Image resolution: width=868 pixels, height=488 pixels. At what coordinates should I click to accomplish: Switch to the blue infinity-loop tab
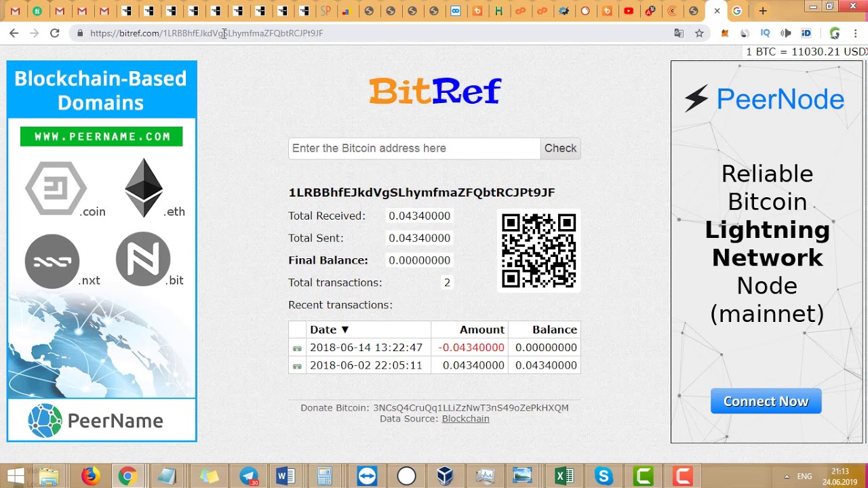pos(456,11)
